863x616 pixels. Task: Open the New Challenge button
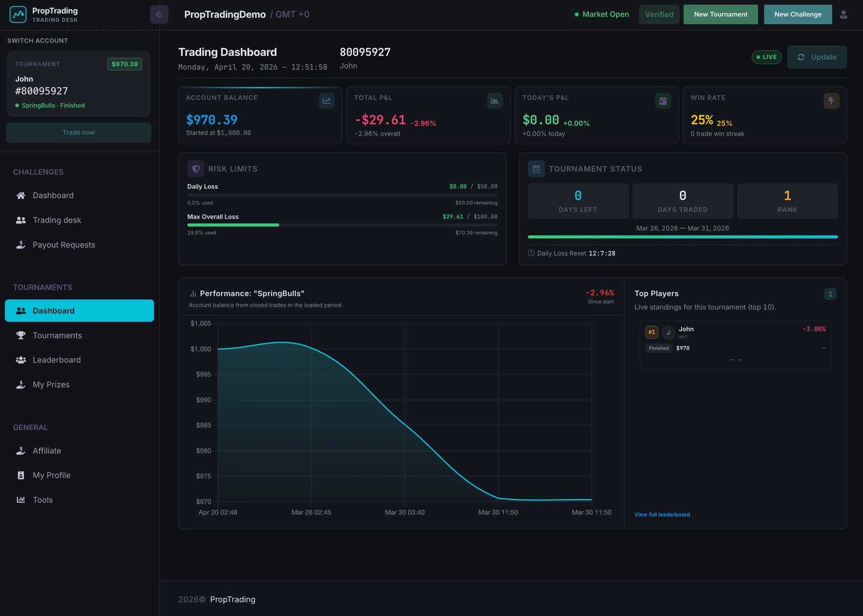798,14
